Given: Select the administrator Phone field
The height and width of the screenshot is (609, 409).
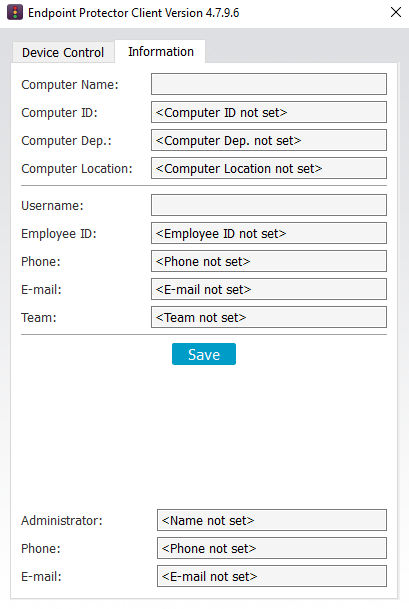Looking at the screenshot, I should (x=272, y=548).
